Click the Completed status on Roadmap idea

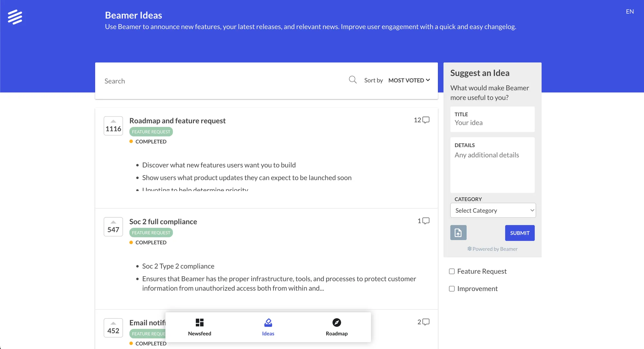[148, 142]
